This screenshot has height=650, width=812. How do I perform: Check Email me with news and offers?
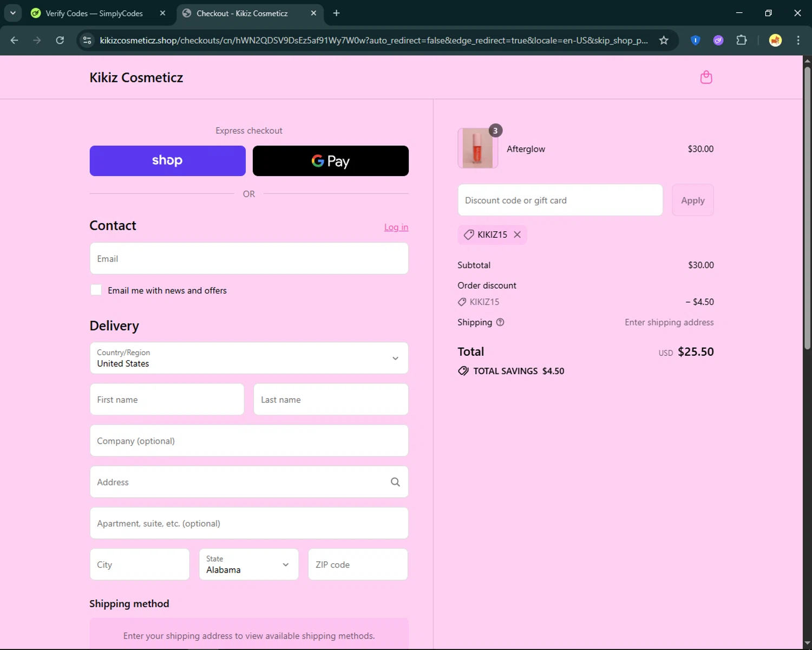pyautogui.click(x=96, y=290)
